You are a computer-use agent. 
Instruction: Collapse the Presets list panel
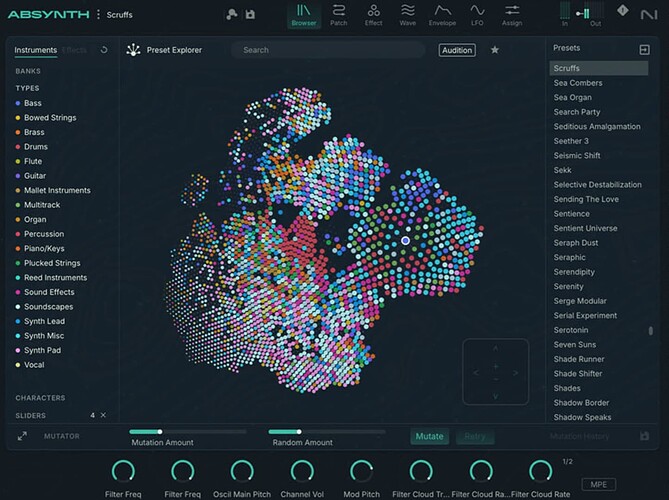(x=644, y=49)
